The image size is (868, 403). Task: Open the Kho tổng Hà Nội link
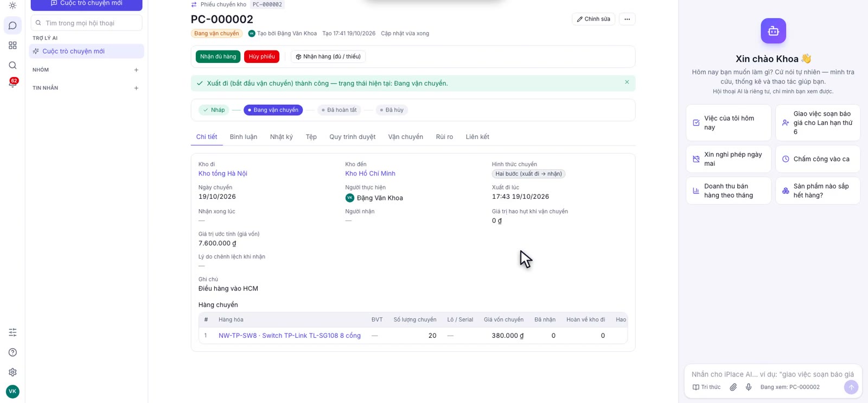(223, 174)
